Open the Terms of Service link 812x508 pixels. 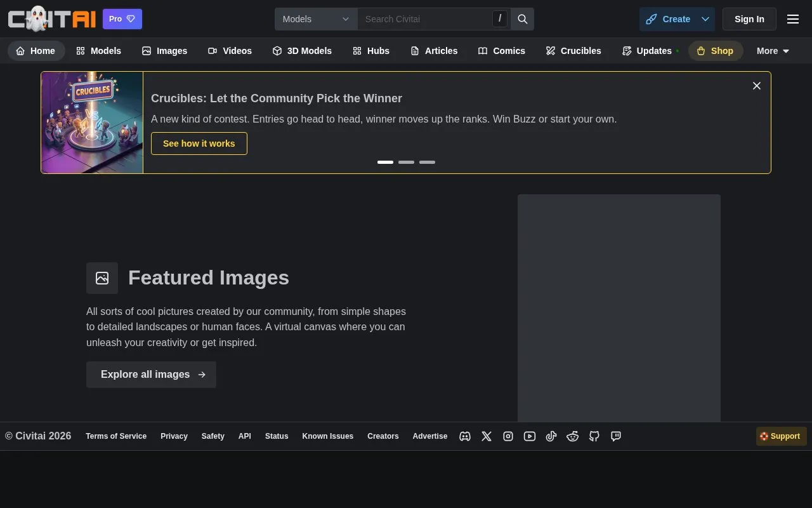[x=116, y=436]
